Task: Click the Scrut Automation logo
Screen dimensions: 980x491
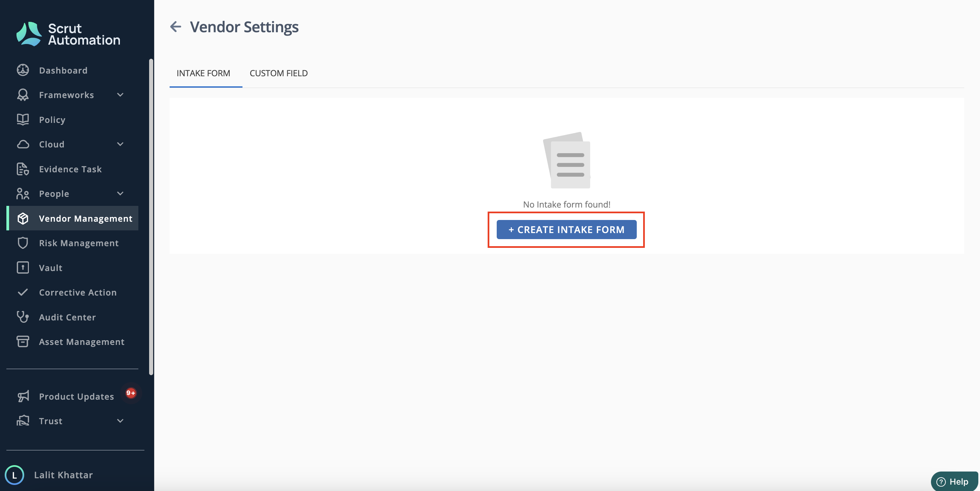Action: coord(68,34)
